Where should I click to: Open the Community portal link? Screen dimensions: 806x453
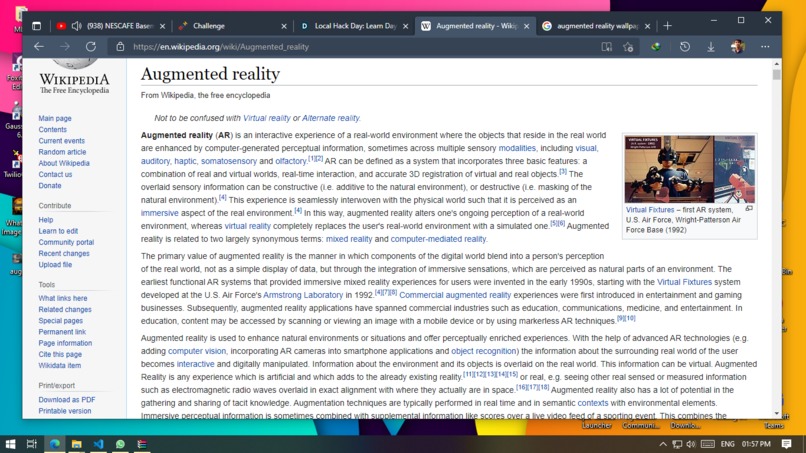pyautogui.click(x=66, y=242)
